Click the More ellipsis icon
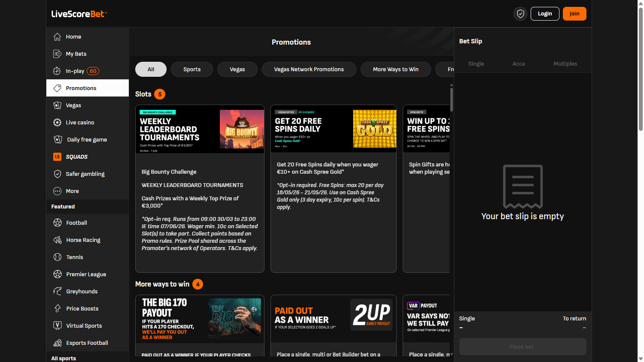The height and width of the screenshot is (362, 644). point(57,191)
